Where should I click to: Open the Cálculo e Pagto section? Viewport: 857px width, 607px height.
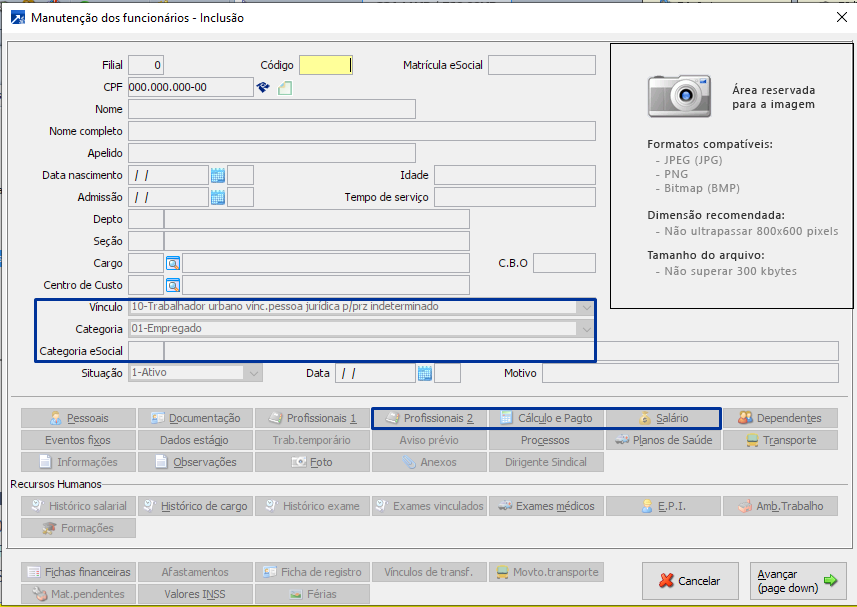click(x=546, y=418)
